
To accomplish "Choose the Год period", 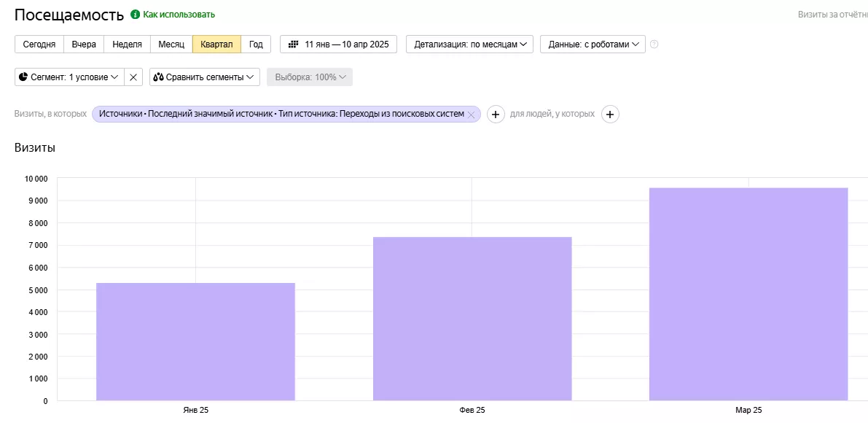I will pos(256,44).
